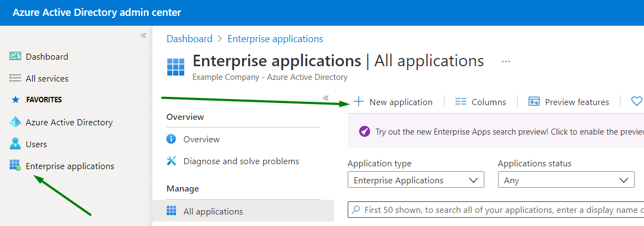
Task: Navigate to Dashboard breadcrumb link
Action: point(189,39)
